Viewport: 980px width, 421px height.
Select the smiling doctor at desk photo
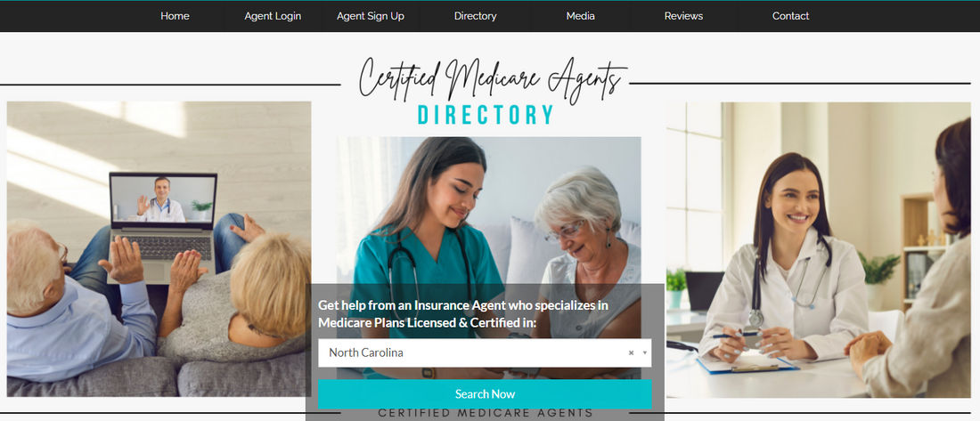pos(819,250)
